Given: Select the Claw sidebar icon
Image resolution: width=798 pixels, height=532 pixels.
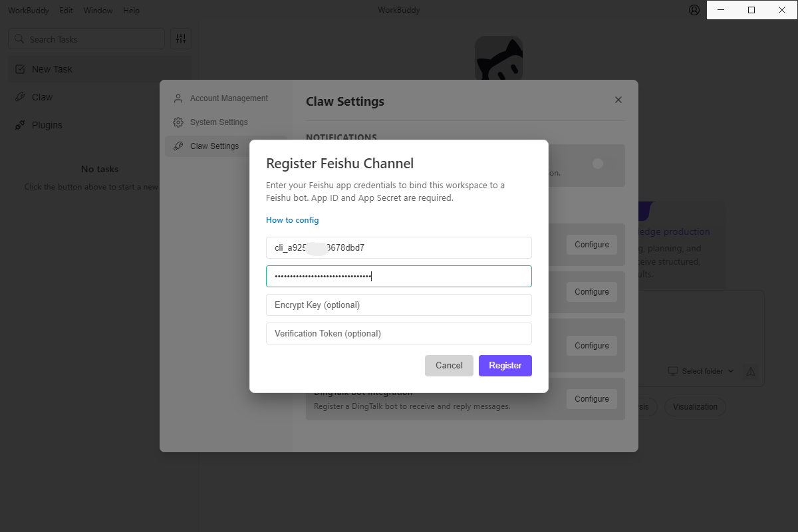Looking at the screenshot, I should click(20, 97).
